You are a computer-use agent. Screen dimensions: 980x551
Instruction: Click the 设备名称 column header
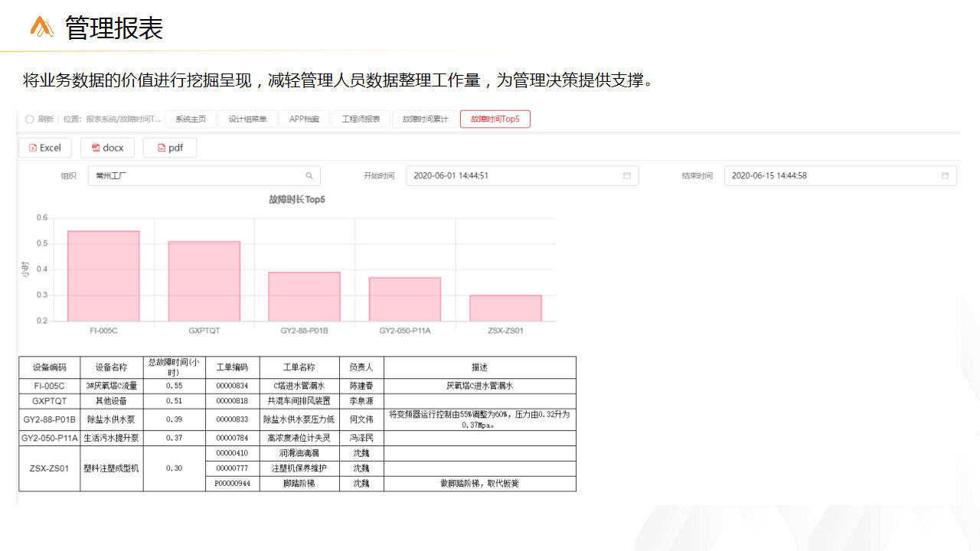(111, 367)
